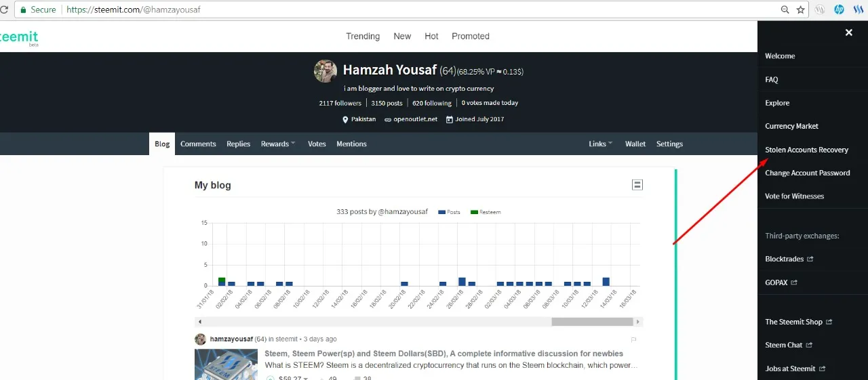Click the link icon beside openoutlet.net

pyautogui.click(x=388, y=119)
